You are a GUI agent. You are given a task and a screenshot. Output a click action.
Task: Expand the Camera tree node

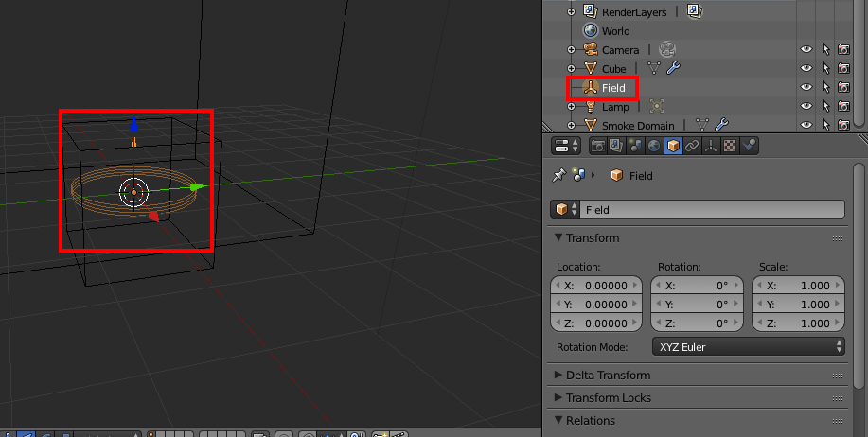pos(572,49)
